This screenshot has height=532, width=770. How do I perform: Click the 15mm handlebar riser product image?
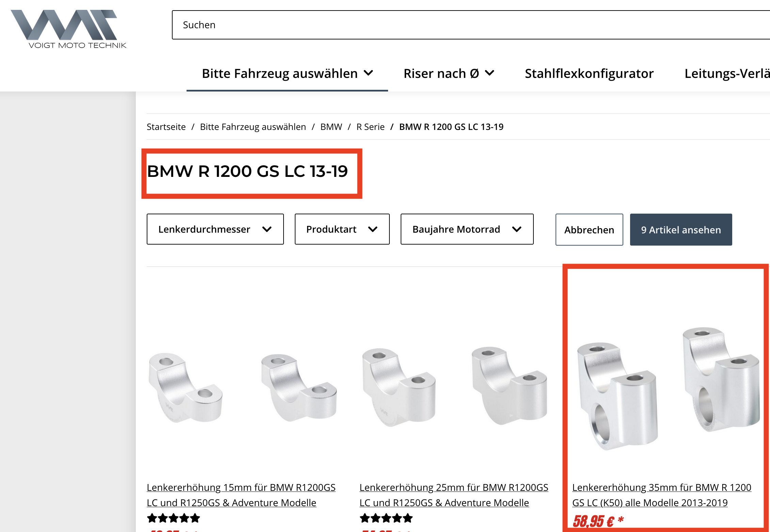242,388
